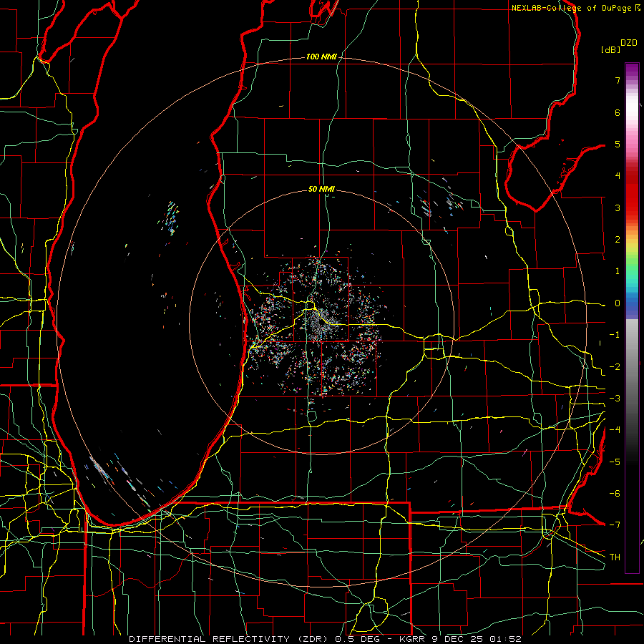This screenshot has height=644, width=644.
Task: Click the '1' value on the color scale
Action: (618, 271)
